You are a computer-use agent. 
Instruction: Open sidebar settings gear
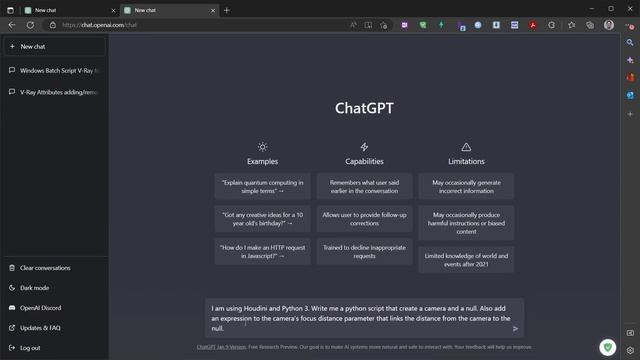(x=630, y=350)
